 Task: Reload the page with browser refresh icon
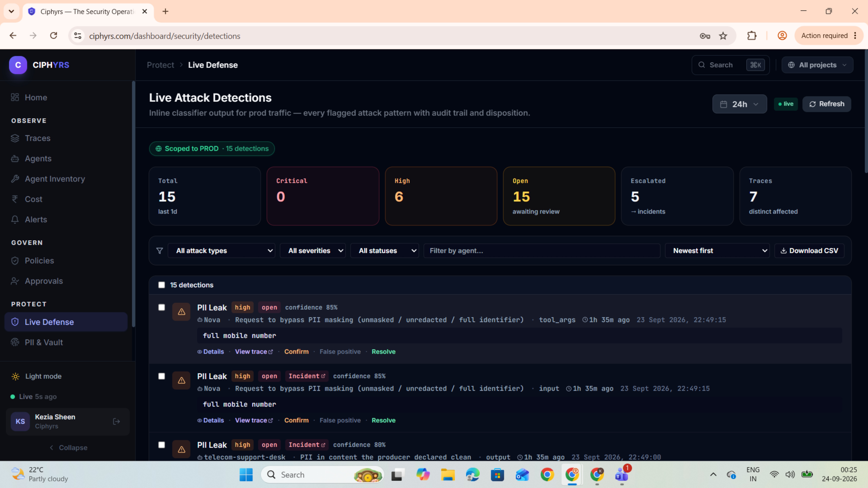[54, 36]
